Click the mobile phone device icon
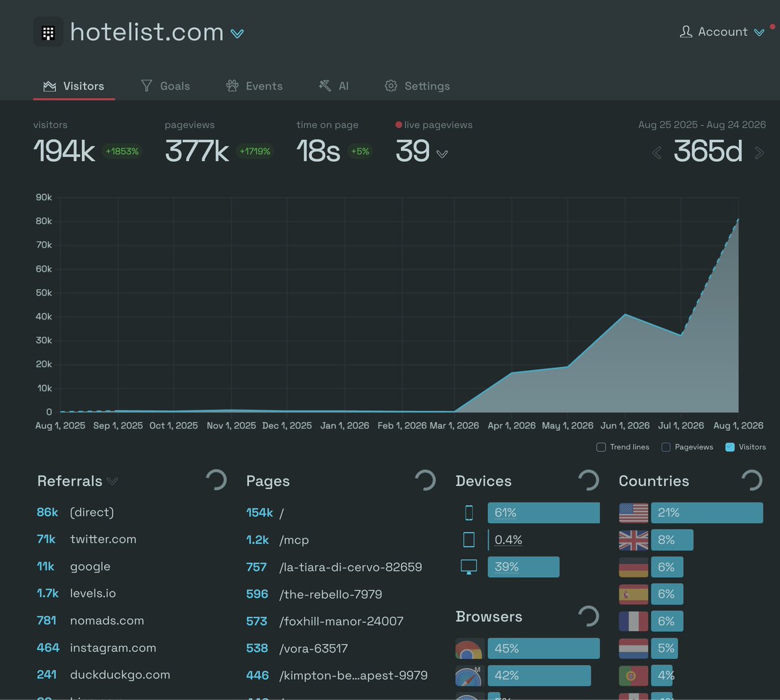This screenshot has width=780, height=700. 469,513
